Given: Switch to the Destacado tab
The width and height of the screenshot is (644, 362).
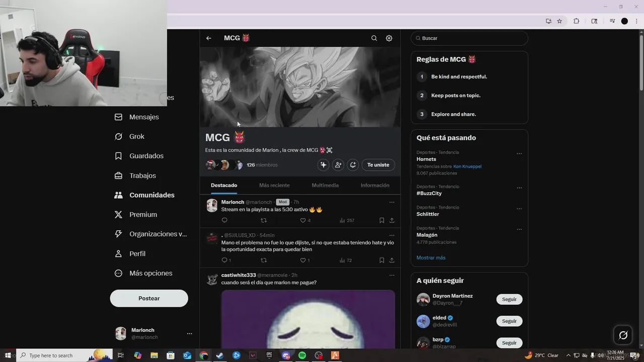Looking at the screenshot, I should tap(224, 186).
